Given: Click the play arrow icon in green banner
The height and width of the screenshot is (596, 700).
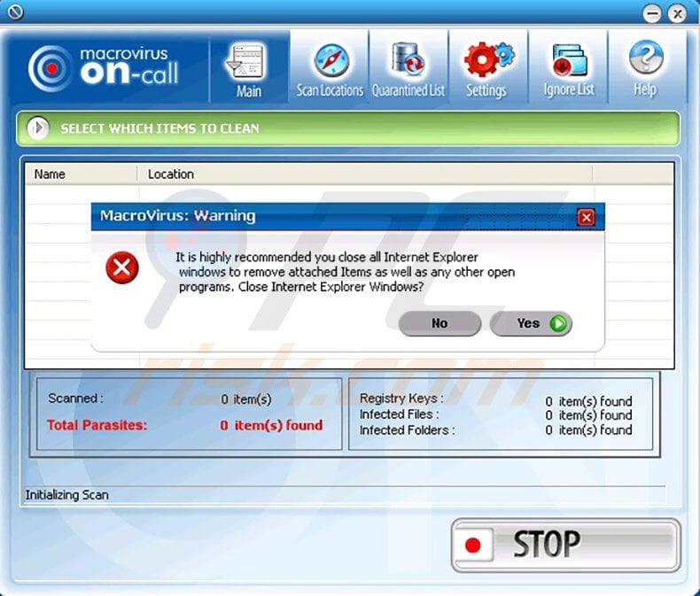Looking at the screenshot, I should [38, 128].
